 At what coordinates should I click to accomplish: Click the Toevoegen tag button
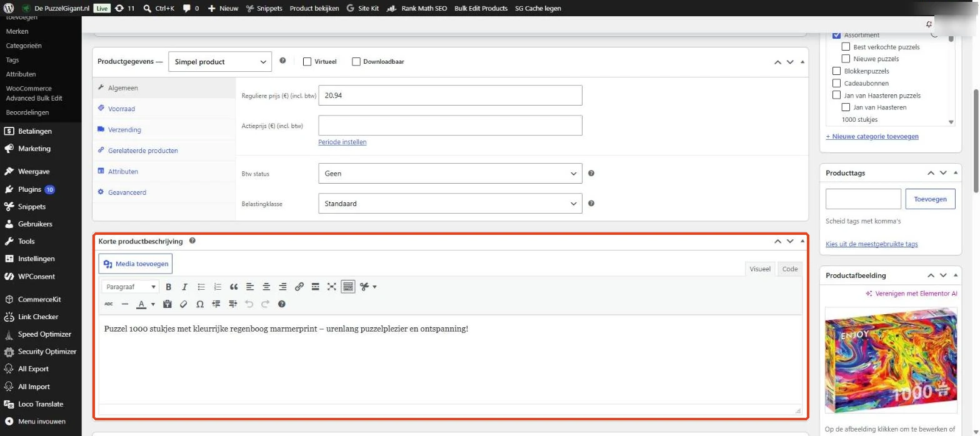pos(930,199)
